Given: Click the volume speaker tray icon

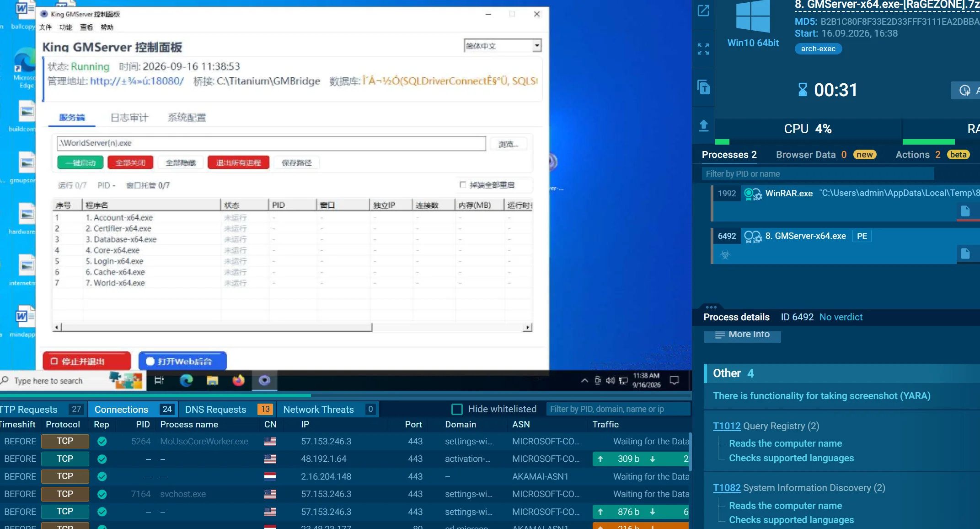Looking at the screenshot, I should (x=610, y=381).
